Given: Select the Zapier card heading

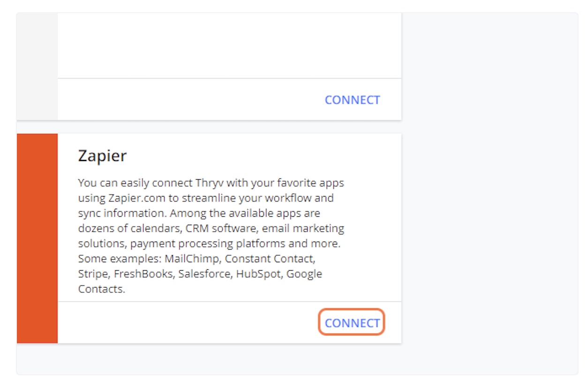Looking at the screenshot, I should click(102, 156).
